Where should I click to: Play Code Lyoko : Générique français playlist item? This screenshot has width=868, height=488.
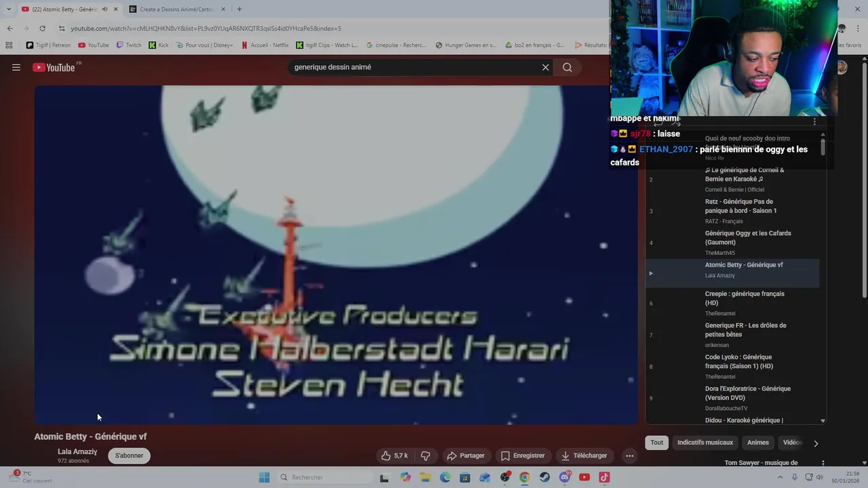click(732, 367)
